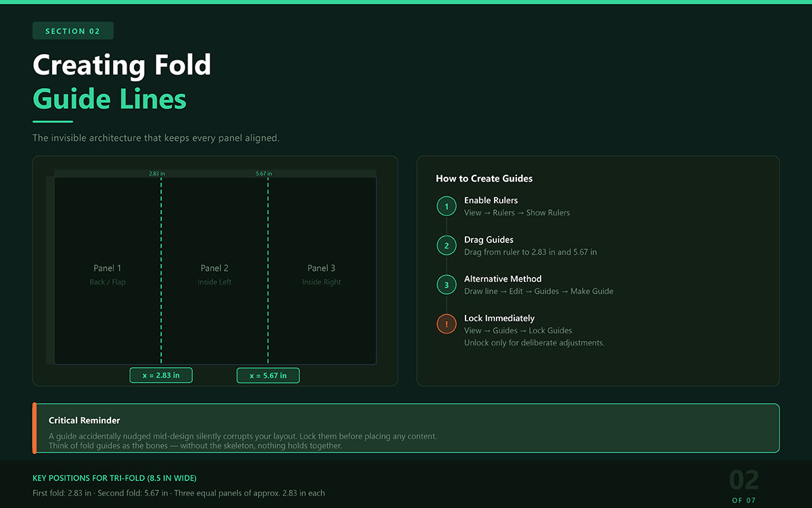Image resolution: width=812 pixels, height=508 pixels.
Task: Click the Inside Left caption
Action: [215, 282]
